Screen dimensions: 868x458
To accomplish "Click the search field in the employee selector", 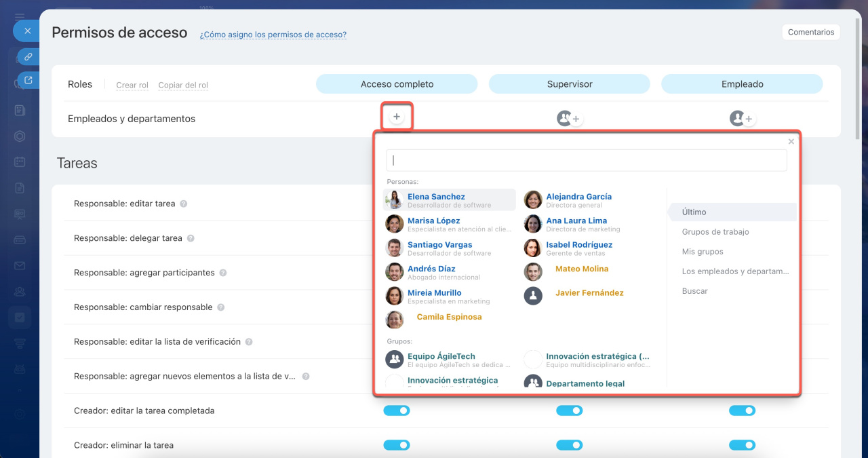I will coord(587,161).
